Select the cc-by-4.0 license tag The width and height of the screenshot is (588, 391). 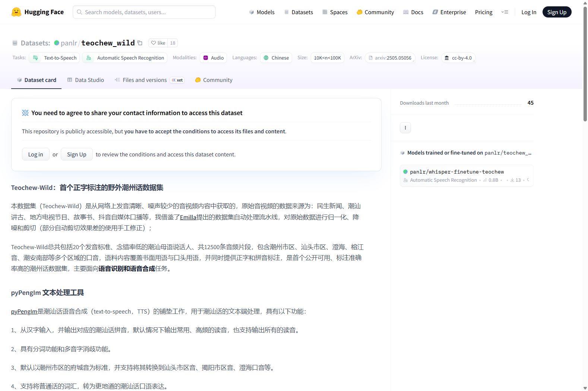458,58
